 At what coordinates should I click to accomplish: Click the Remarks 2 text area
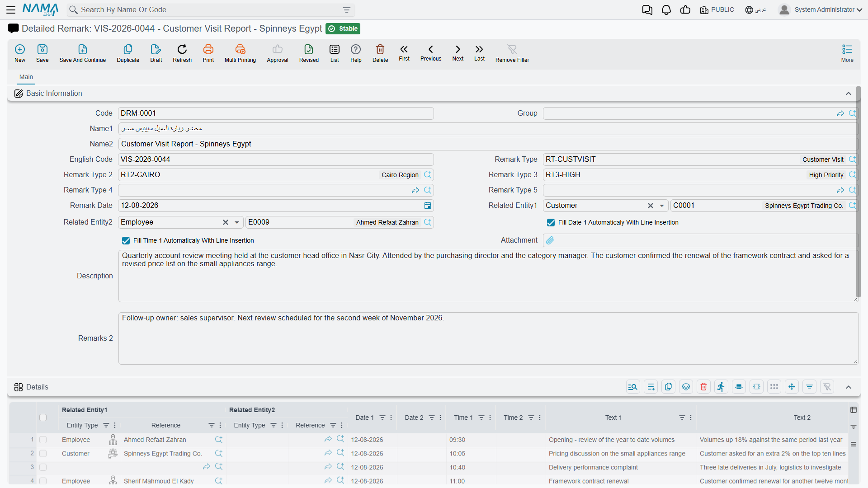tap(488, 338)
